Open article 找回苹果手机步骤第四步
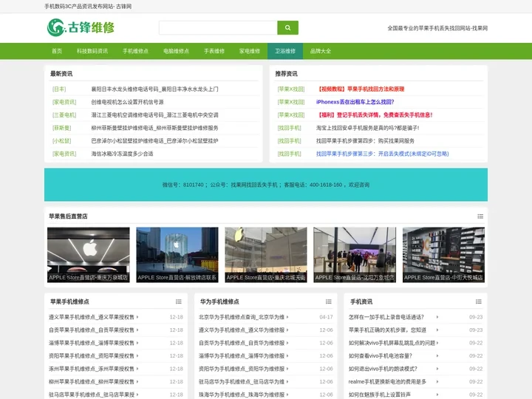 pos(365,141)
